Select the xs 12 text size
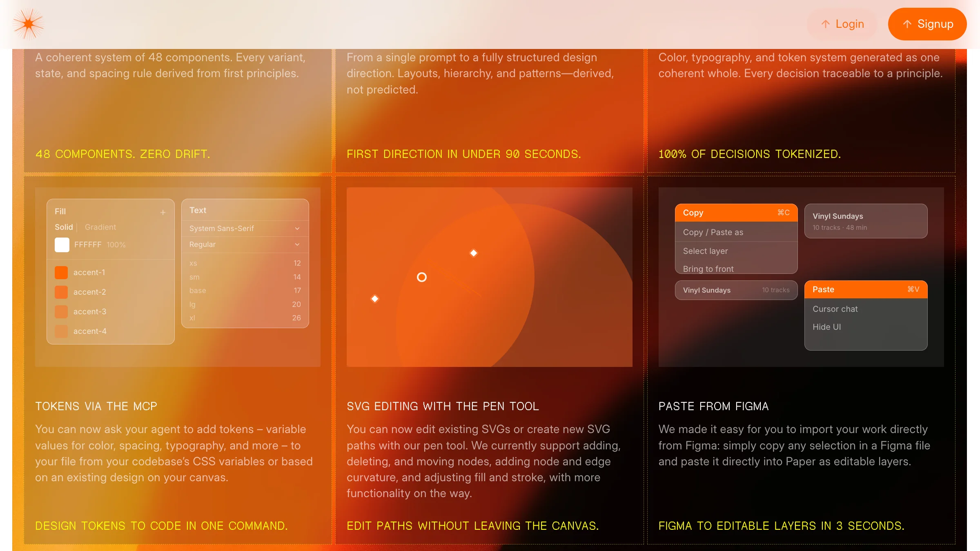 click(x=245, y=263)
